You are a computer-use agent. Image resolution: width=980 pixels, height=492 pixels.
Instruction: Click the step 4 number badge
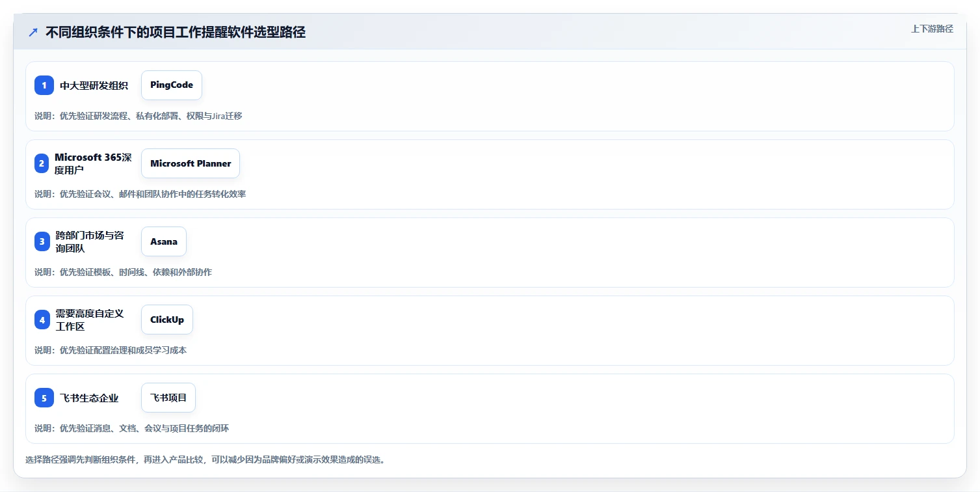point(42,320)
